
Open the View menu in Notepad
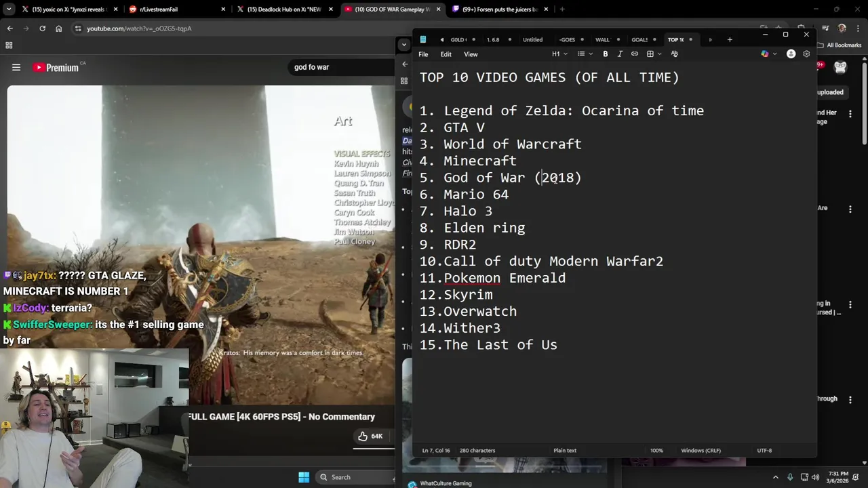(471, 54)
